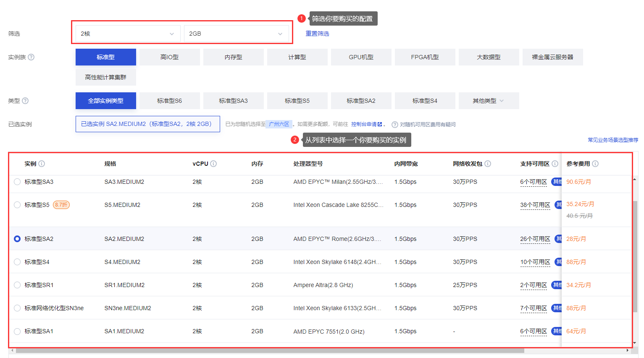Show help icon next to 类型
Viewport: 644px width, 358px height.
coord(25,101)
